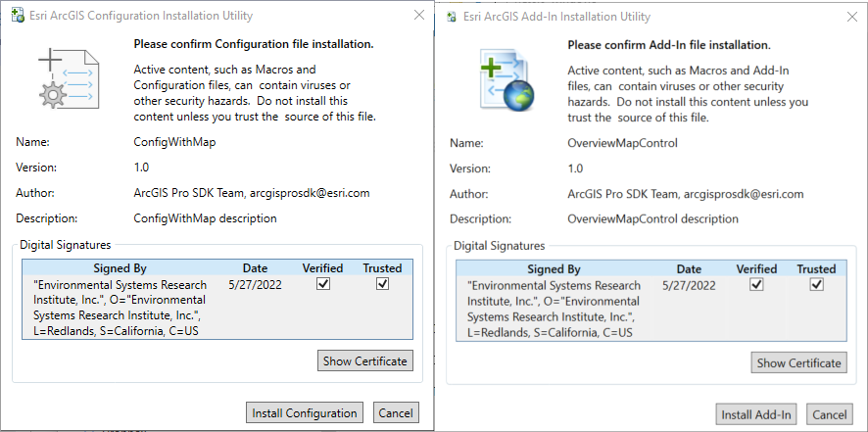Select signature row text in Configuration dialog
Image resolution: width=868 pixels, height=432 pixels.
click(121, 308)
